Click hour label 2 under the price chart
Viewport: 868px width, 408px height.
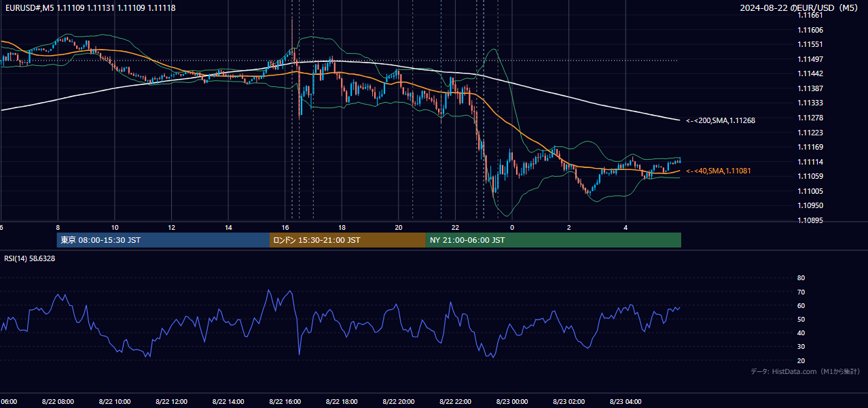pos(569,227)
